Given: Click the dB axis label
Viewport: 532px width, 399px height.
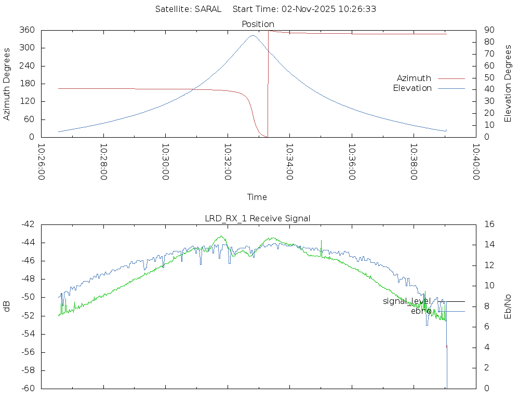Looking at the screenshot, I should click(7, 307).
